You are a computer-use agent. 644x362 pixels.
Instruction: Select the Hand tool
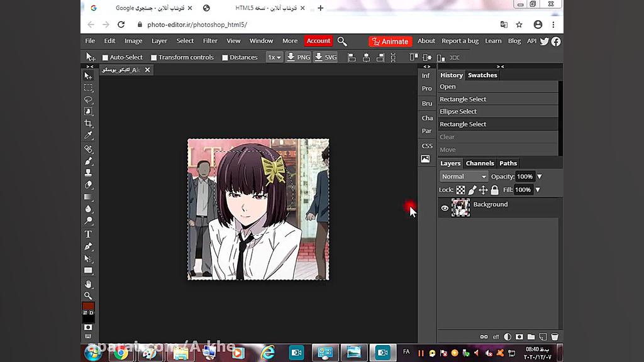pyautogui.click(x=88, y=284)
